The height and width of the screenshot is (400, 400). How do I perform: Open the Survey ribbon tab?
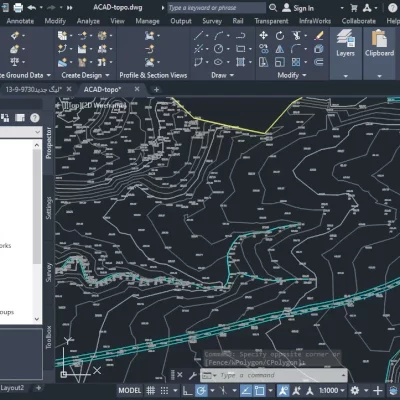212,21
